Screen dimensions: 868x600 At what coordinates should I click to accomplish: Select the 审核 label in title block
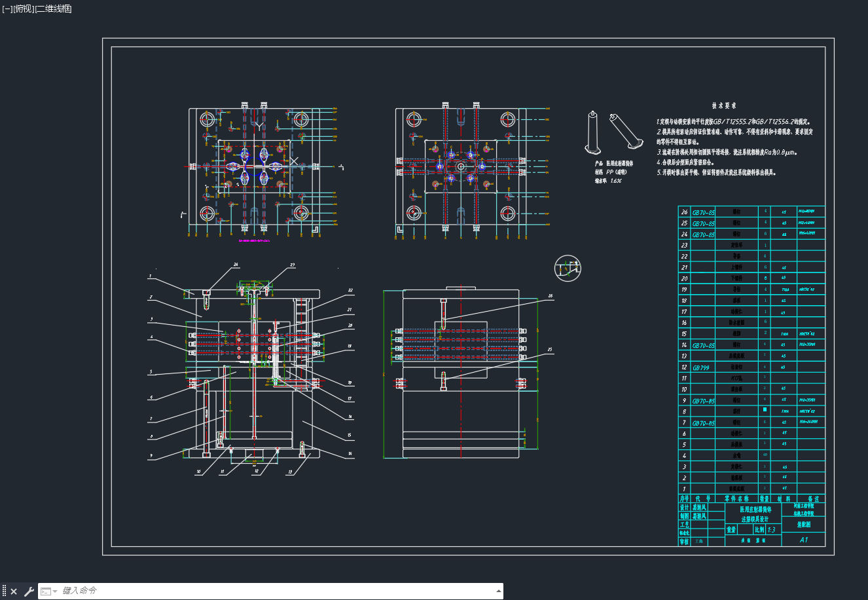pos(684,542)
